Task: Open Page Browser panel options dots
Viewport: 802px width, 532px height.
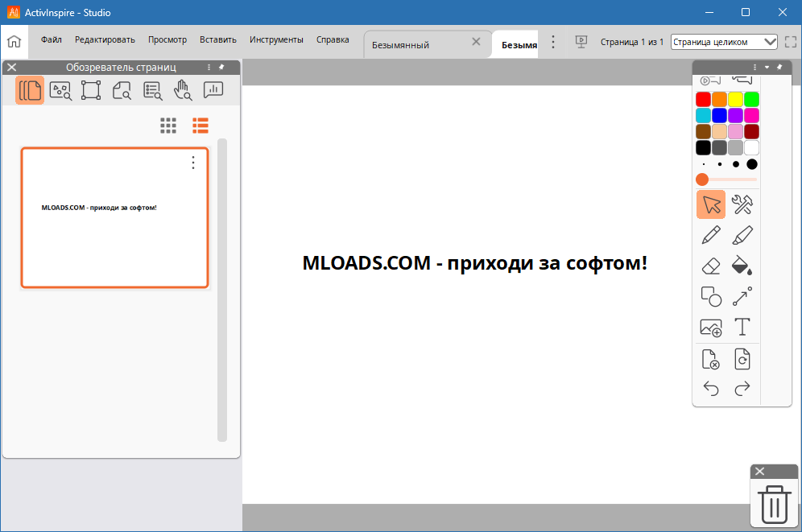Action: pos(209,67)
